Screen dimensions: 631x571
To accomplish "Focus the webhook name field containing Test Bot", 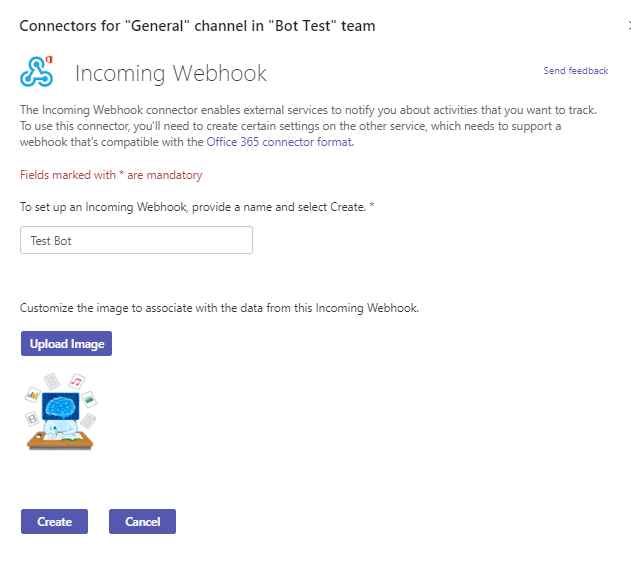I will [136, 240].
